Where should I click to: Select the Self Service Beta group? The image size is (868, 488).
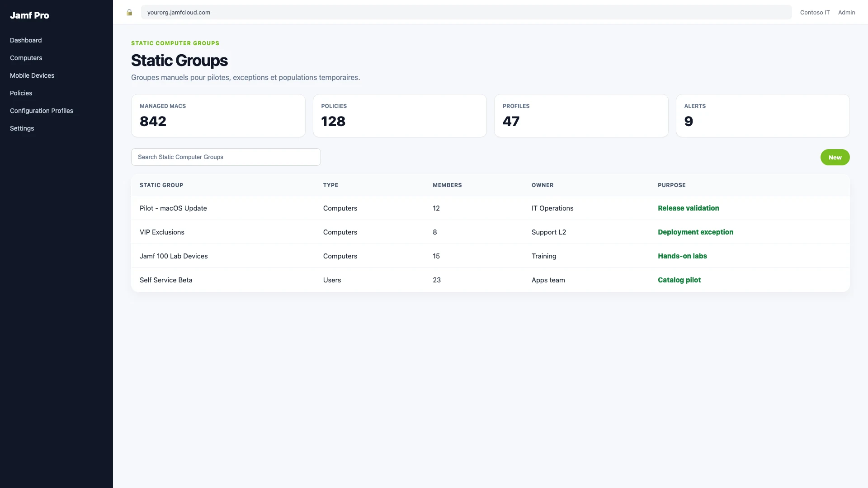(166, 280)
